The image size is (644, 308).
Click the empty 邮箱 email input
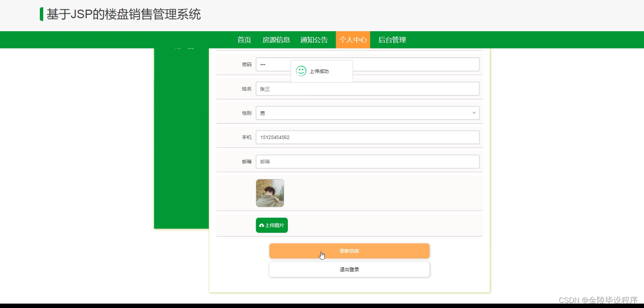[368, 161]
